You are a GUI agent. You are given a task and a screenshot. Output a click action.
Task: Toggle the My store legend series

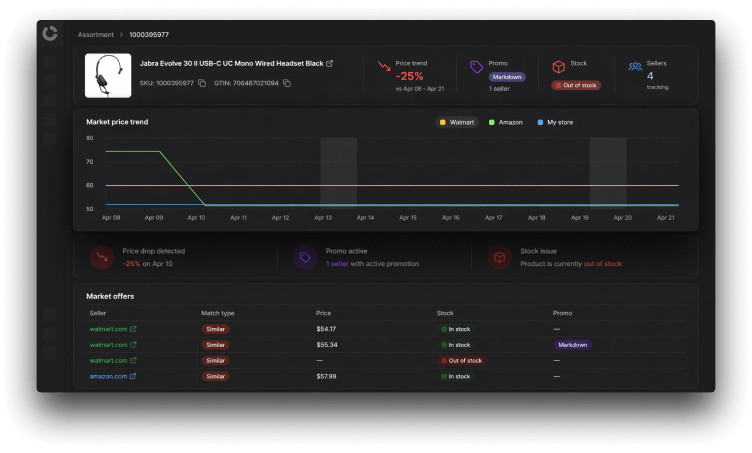point(555,122)
